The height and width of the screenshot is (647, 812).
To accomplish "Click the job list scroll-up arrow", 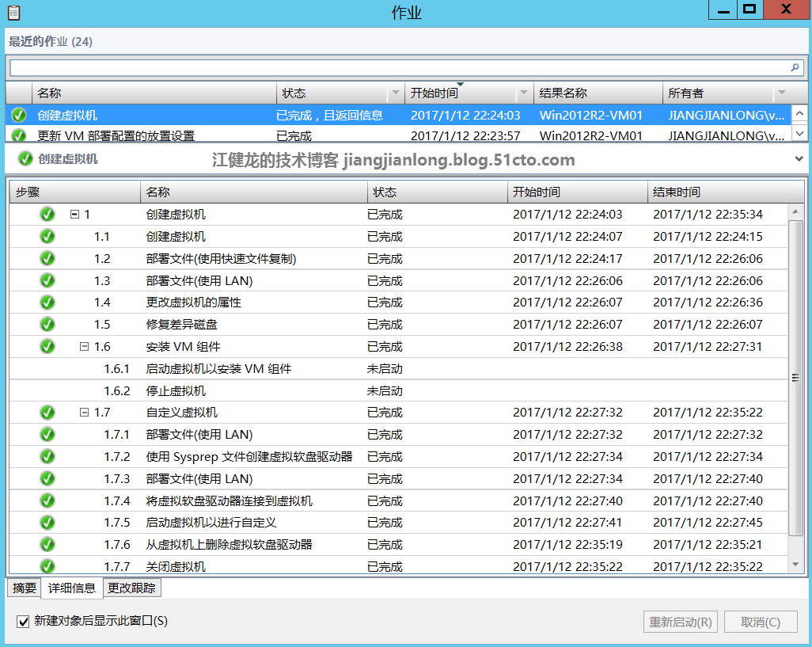I will (x=799, y=113).
